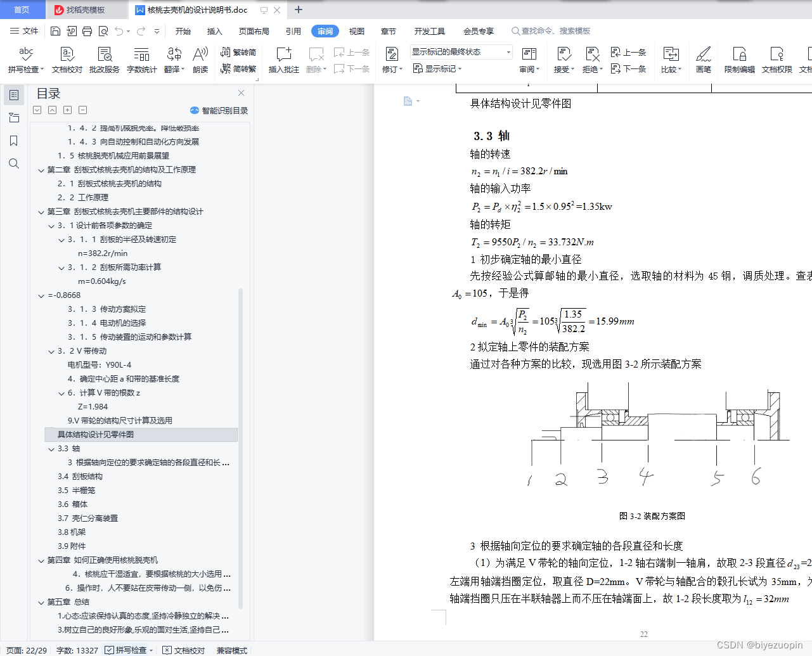
Task: Open the 文件 menu
Action: tap(24, 31)
